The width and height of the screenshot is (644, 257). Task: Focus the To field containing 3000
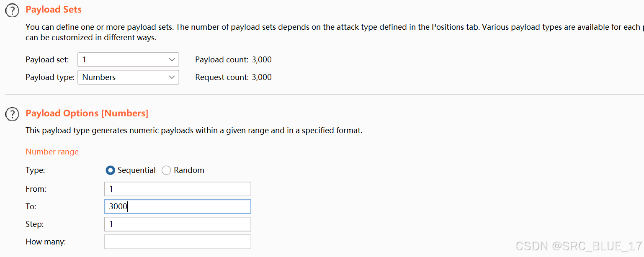tap(178, 206)
